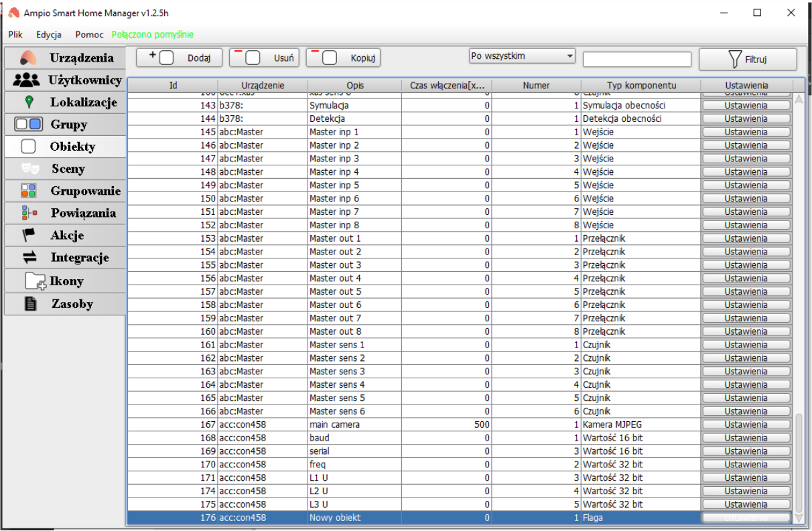Click the icon on the Kopiuj button

point(324,58)
